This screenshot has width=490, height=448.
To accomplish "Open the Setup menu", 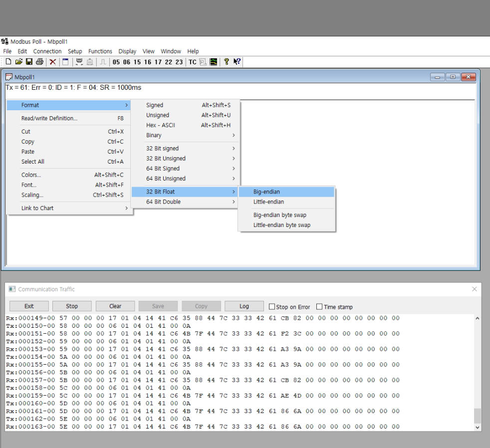I will pos(75,51).
